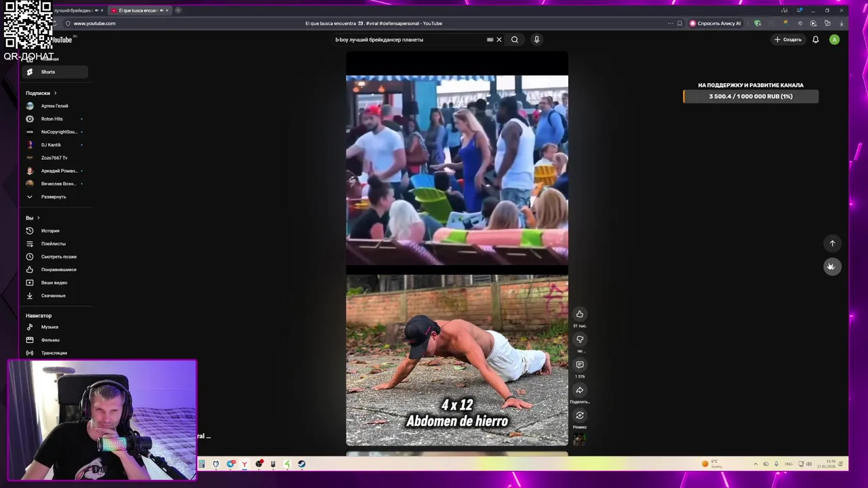
Task: Open Плейлисты in the sidebar
Action: pos(56,243)
